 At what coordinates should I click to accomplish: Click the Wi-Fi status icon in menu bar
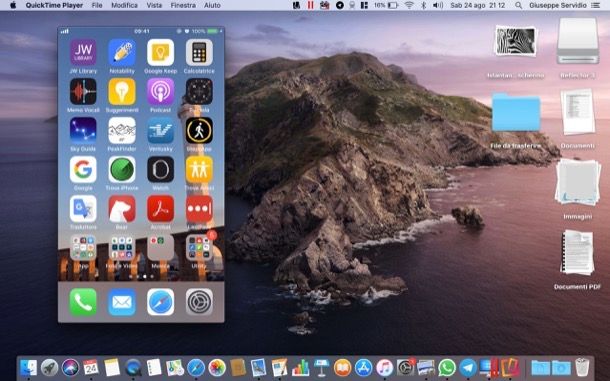(x=409, y=5)
